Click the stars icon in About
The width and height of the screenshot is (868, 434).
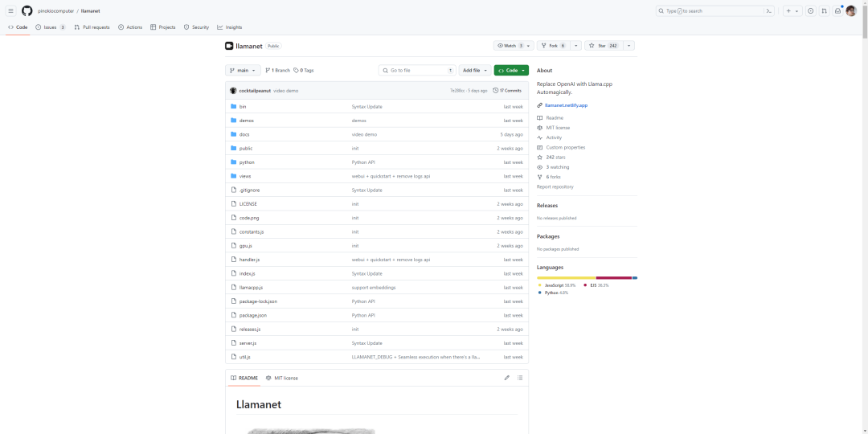[x=540, y=158]
